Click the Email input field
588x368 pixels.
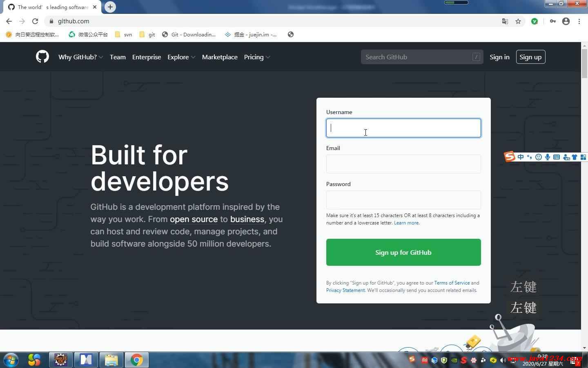[403, 164]
